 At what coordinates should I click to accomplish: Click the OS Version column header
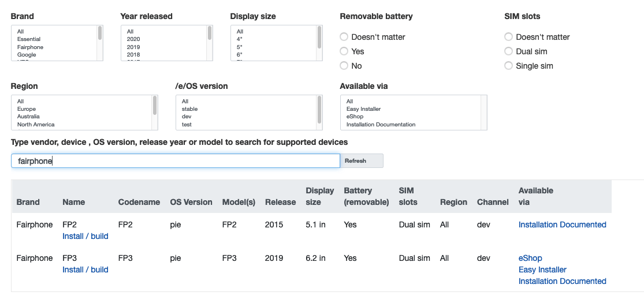point(191,202)
